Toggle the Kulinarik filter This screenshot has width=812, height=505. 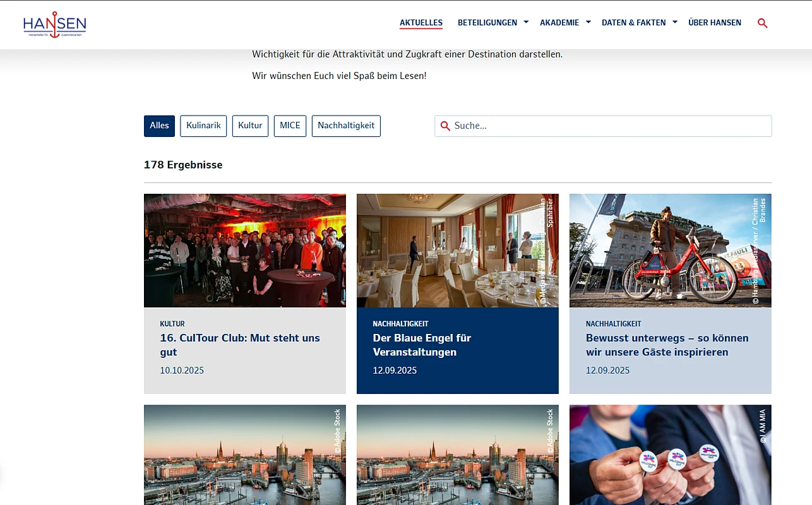click(203, 126)
